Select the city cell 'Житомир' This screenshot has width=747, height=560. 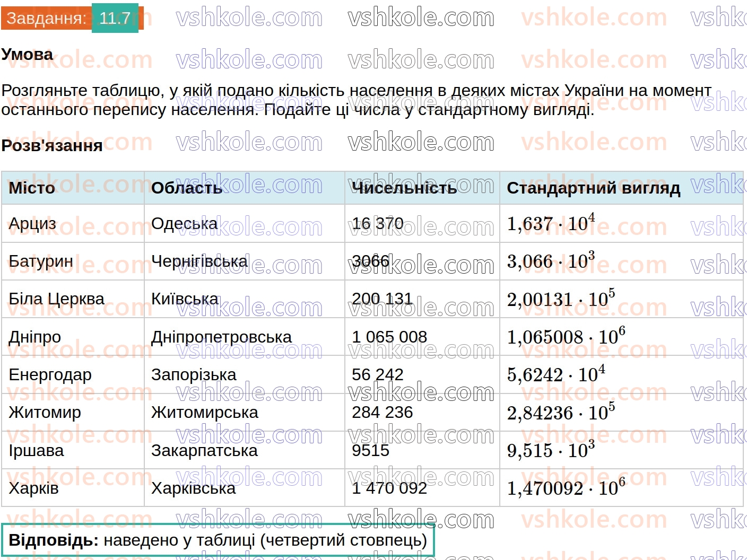(45, 413)
